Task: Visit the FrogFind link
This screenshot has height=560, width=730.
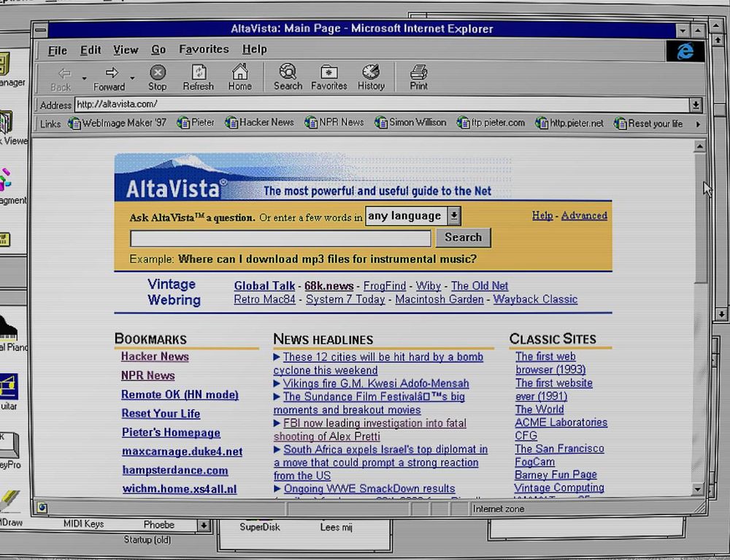Action: tap(385, 285)
